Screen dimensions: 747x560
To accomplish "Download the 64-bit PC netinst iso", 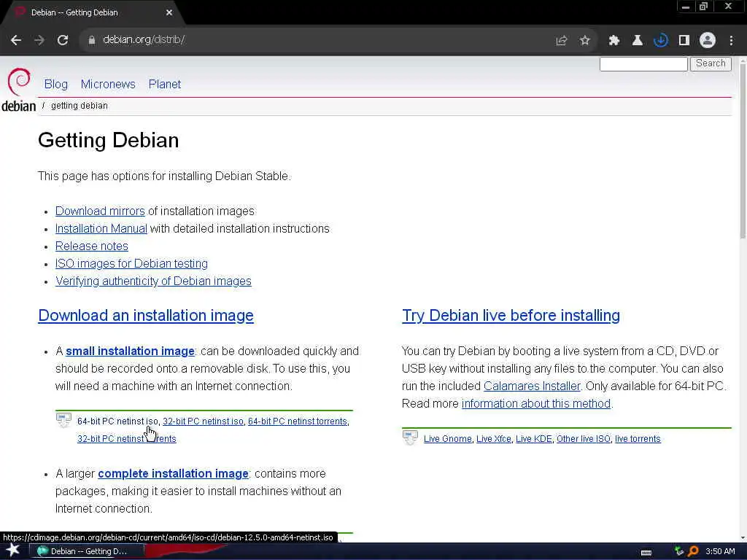I will click(x=117, y=421).
